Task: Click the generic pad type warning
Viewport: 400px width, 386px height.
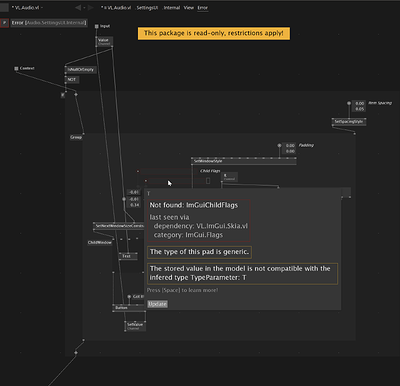Action: (x=199, y=252)
